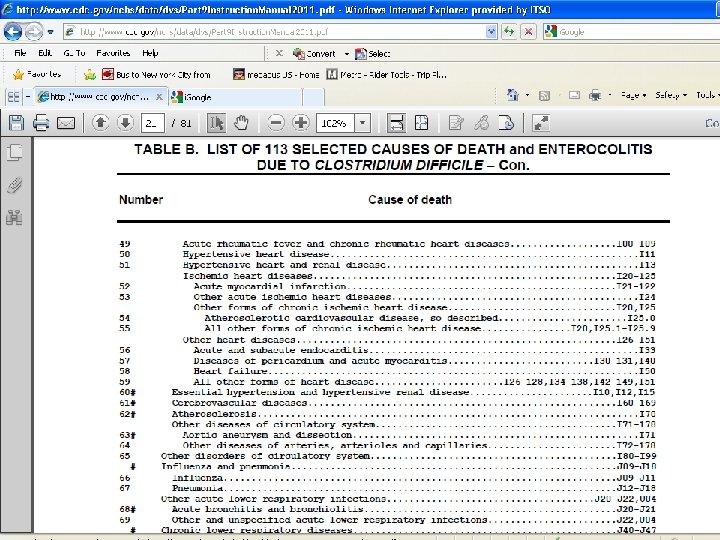Screen dimensions: 720x540
Task: Print the PDF document icon
Action: (x=41, y=123)
